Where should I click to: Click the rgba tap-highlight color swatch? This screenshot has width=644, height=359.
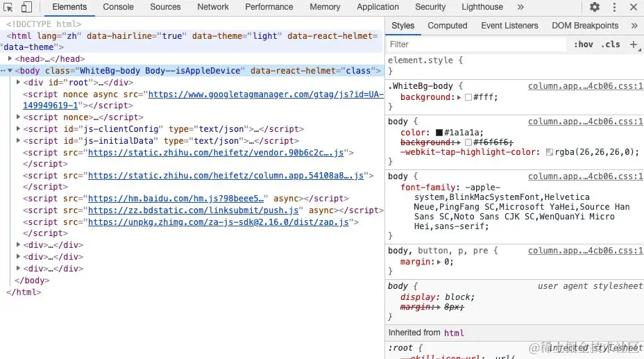pos(549,152)
